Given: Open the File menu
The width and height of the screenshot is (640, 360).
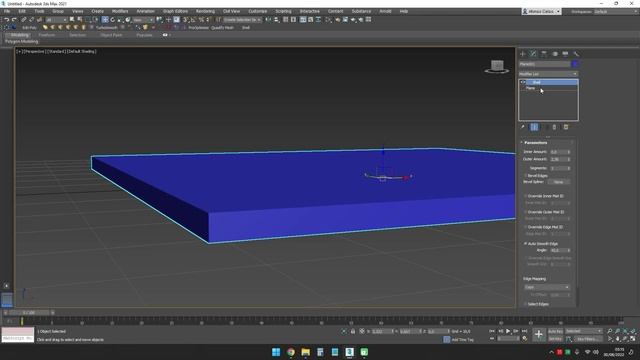Looking at the screenshot, I should click(x=7, y=11).
